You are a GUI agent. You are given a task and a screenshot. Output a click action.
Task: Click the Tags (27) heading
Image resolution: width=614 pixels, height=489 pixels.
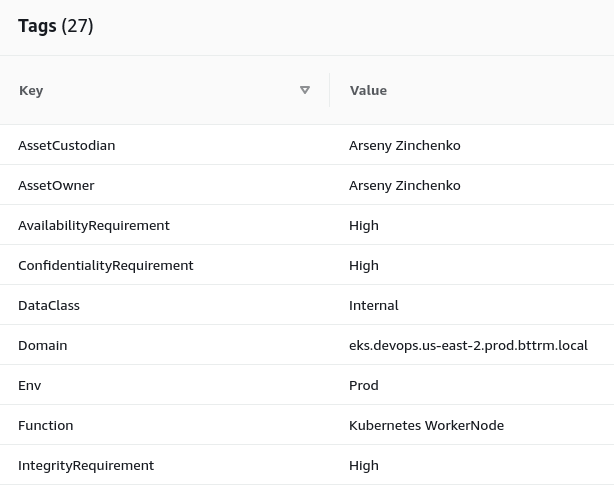point(56,26)
